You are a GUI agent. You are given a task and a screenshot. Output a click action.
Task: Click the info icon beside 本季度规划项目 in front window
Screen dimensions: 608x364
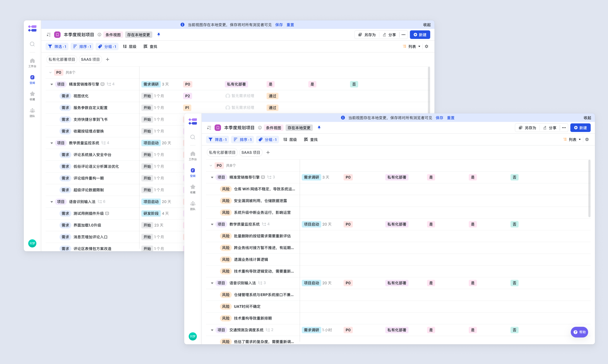point(260,128)
